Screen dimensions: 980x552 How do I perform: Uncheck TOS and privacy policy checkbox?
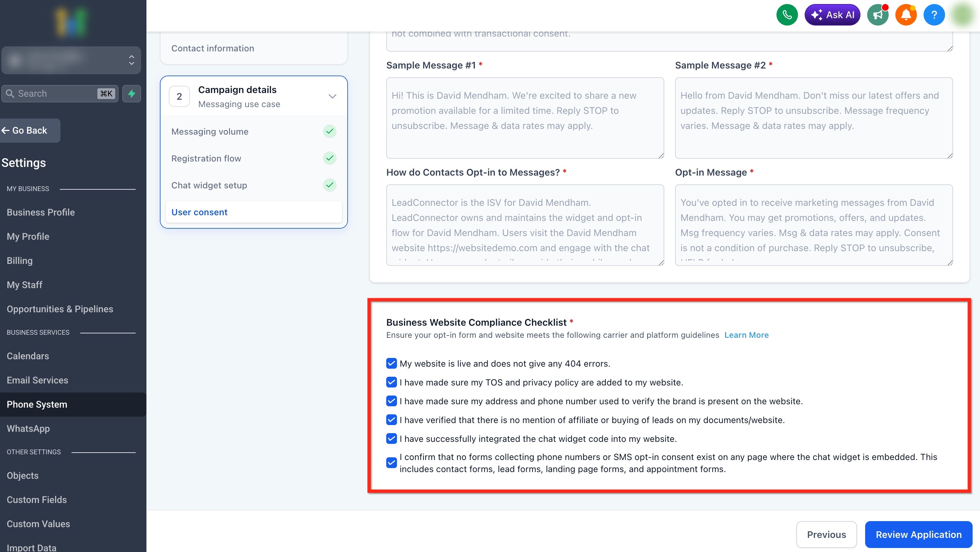(391, 382)
